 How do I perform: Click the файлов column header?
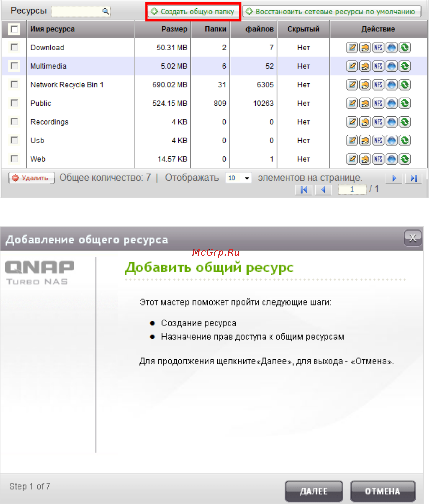click(254, 29)
